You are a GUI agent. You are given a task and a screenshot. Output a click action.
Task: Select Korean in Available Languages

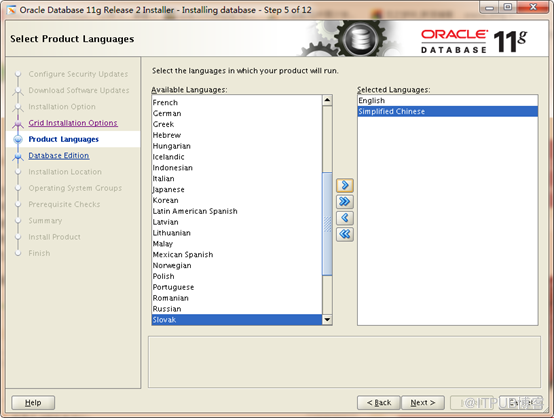237,200
